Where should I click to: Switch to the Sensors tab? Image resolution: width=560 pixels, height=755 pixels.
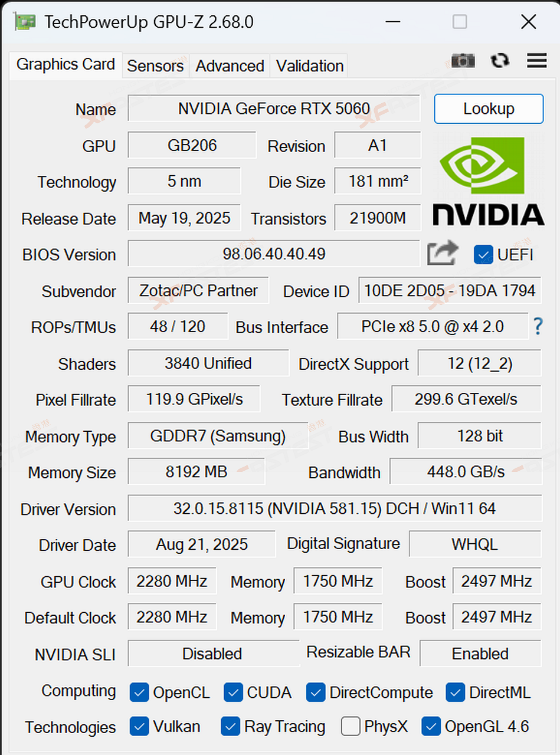point(155,66)
